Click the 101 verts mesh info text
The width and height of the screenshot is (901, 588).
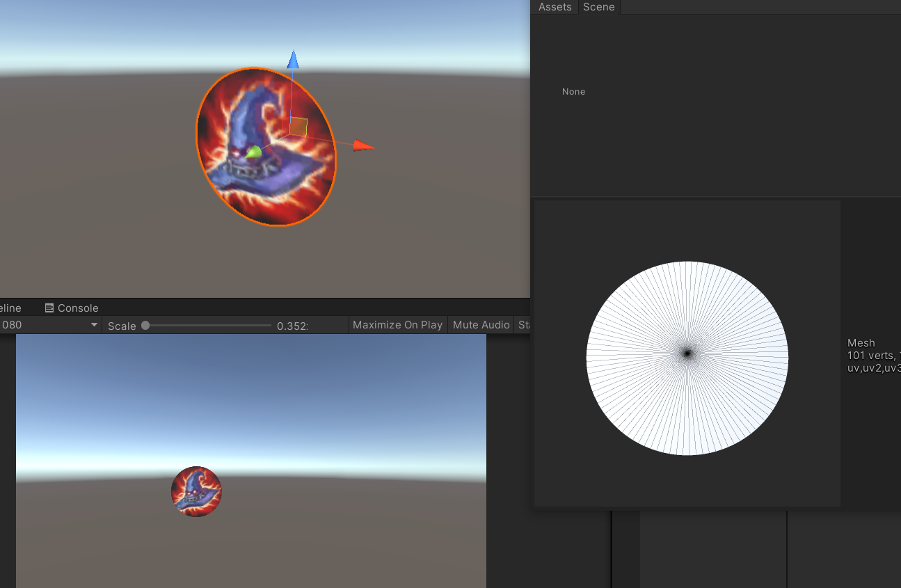click(874, 356)
